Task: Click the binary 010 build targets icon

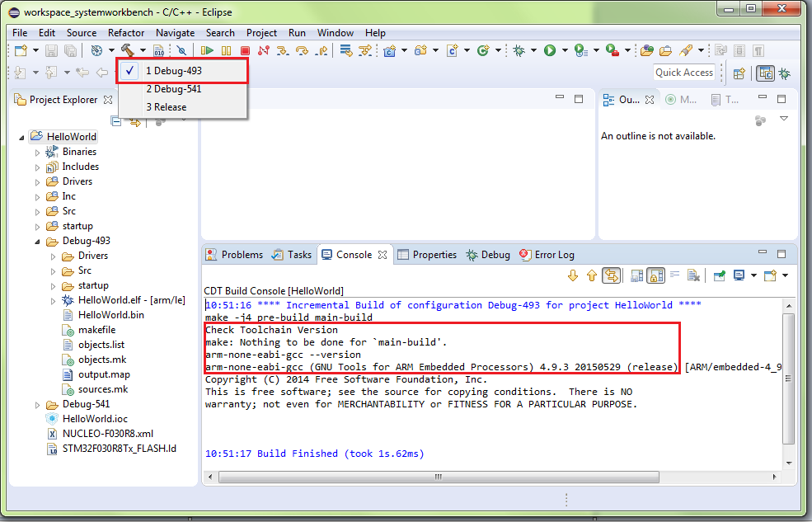Action: [159, 50]
